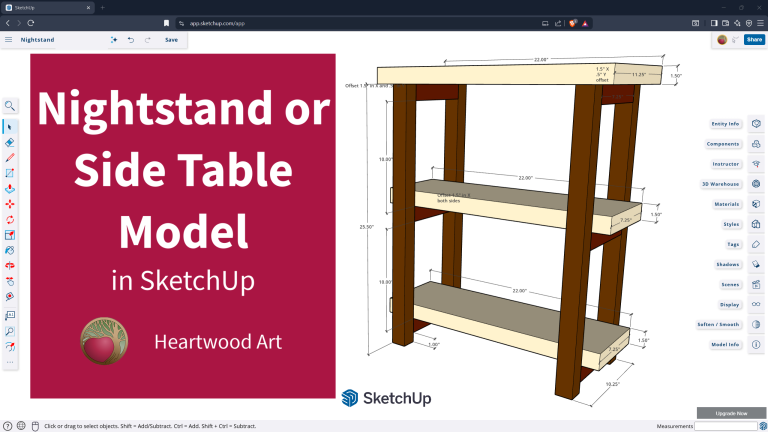Share the model with Share button
Viewport: 768px width, 432px height.
(754, 40)
